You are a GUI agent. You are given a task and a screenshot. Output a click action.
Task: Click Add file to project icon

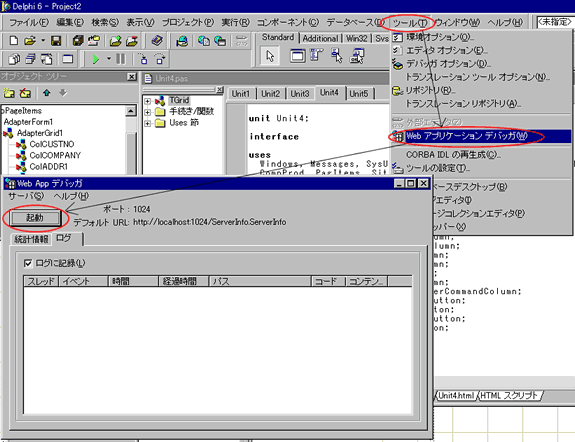[x=115, y=40]
